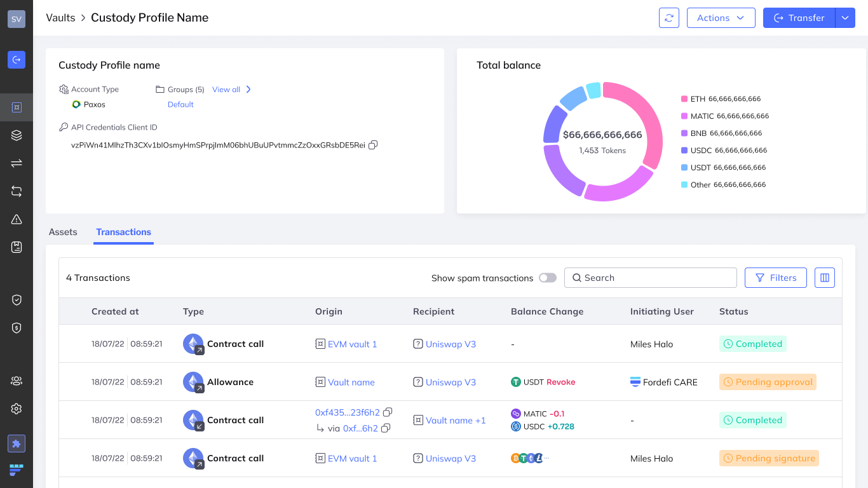
Task: Click the Pending approval status badge
Action: pos(768,382)
